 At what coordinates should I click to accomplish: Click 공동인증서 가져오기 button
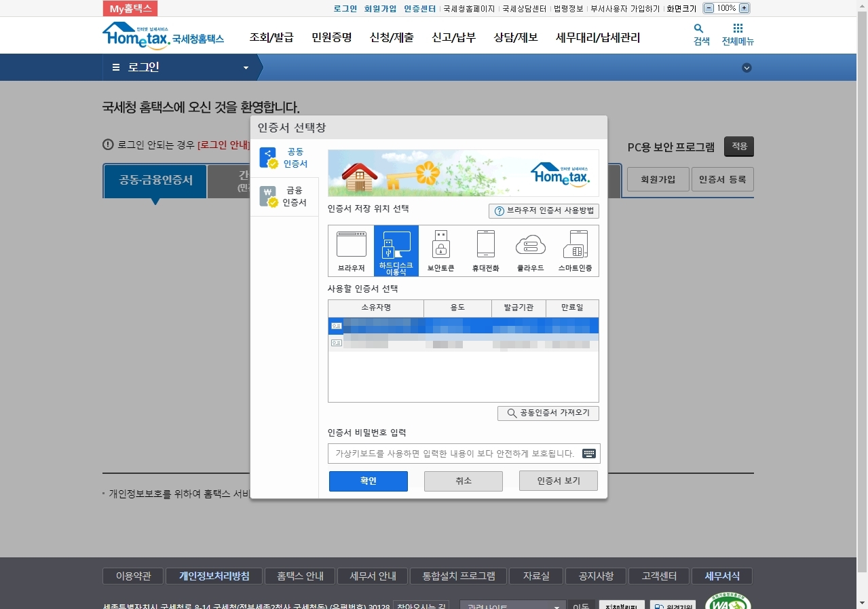(x=548, y=413)
